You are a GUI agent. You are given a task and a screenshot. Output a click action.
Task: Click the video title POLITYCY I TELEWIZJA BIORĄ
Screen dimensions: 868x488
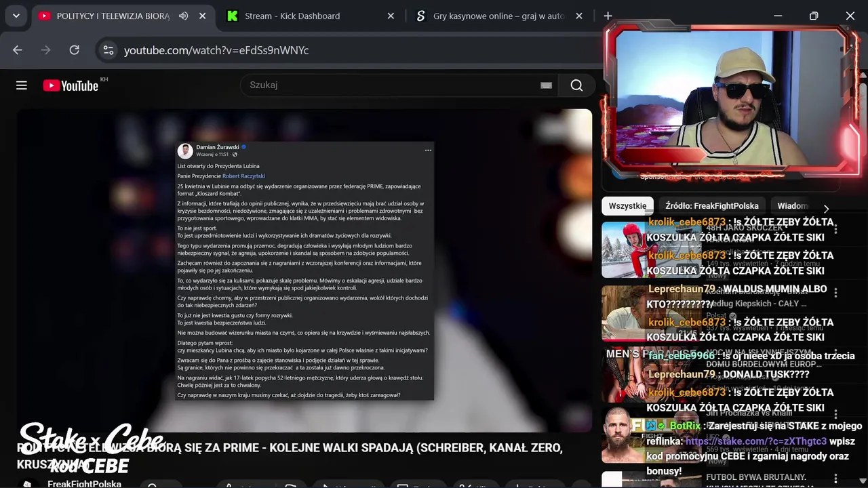click(x=290, y=455)
